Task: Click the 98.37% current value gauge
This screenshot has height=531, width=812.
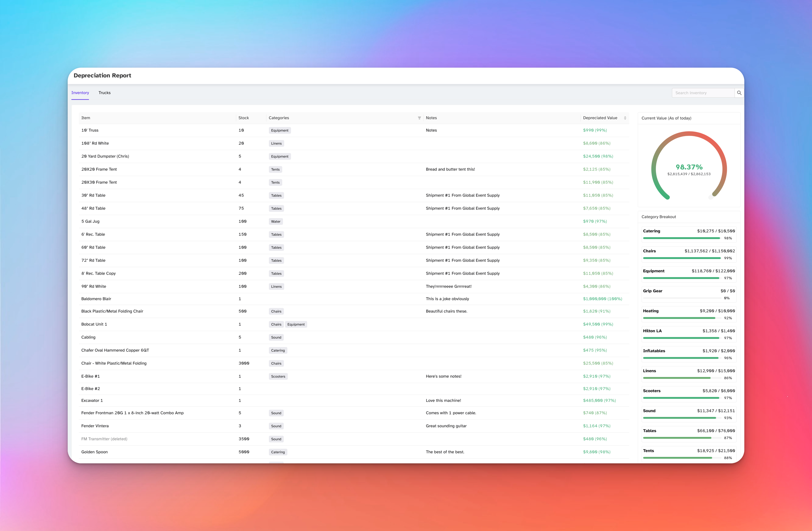Action: coord(689,167)
